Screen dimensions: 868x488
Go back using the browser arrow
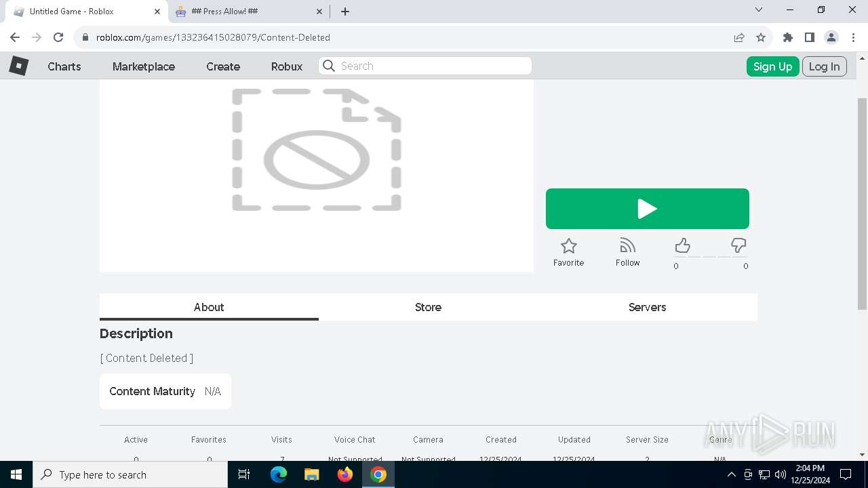(x=15, y=37)
